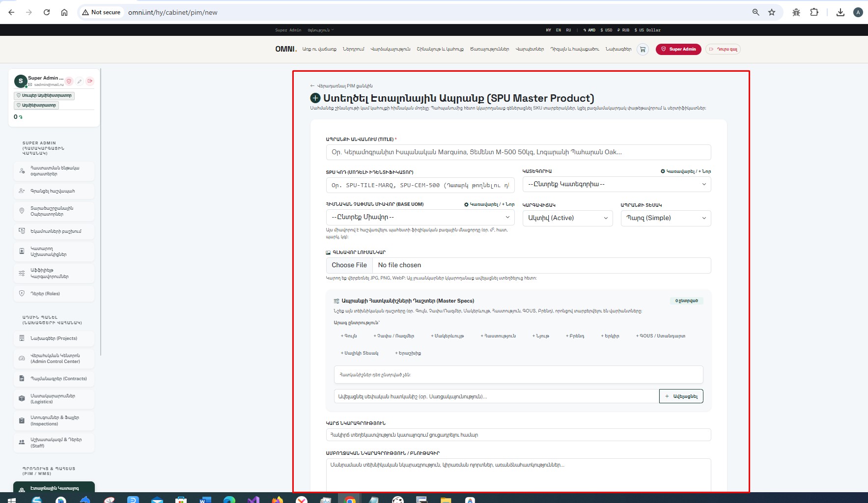Open the Base UOM unit dropdown
The height and width of the screenshot is (503, 868).
coord(420,217)
